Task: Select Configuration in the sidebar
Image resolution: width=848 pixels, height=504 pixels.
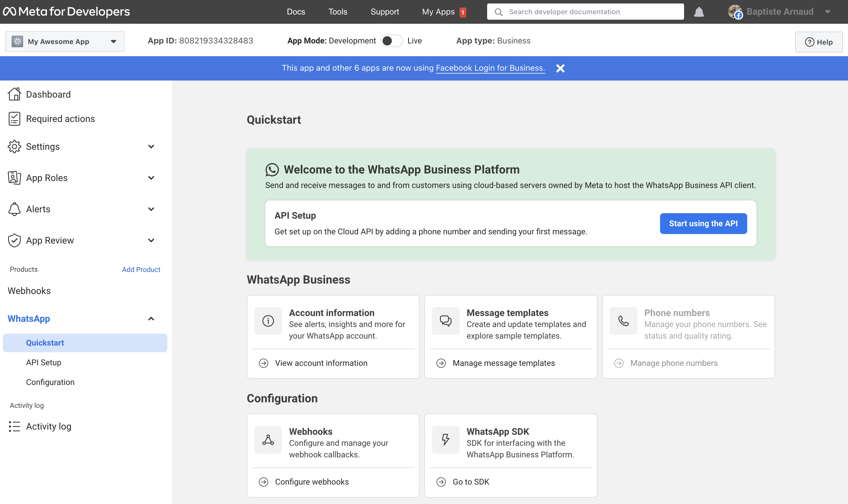Action: point(50,382)
